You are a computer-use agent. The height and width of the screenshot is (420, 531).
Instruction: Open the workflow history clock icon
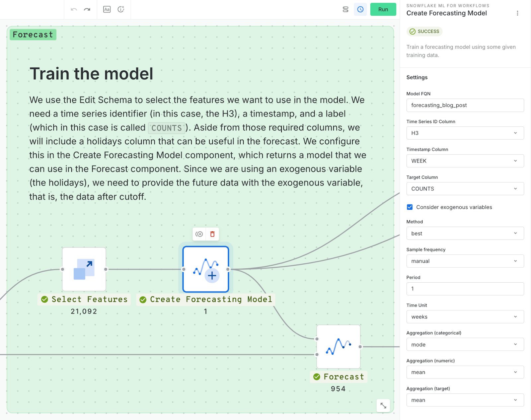360,9
